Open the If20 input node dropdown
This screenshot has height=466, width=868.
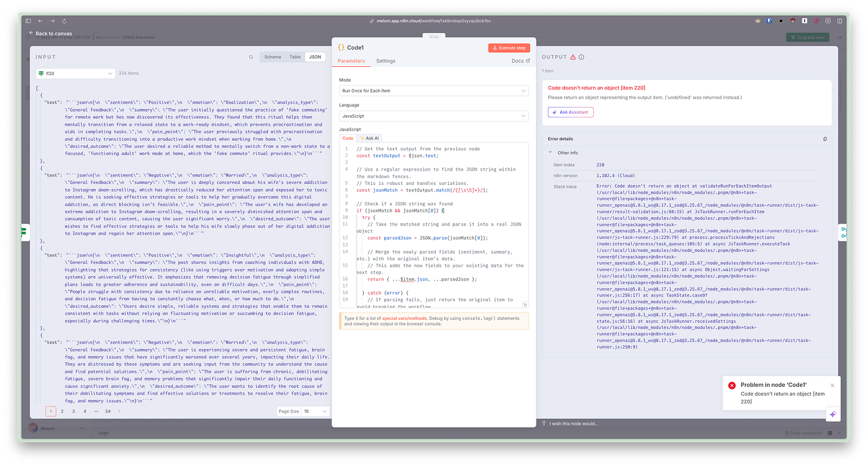click(76, 73)
